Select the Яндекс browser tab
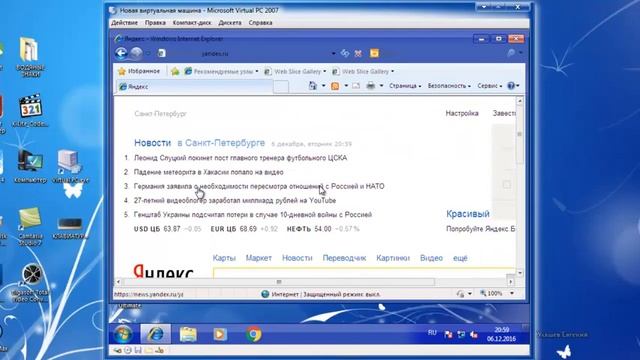Screen dimensions: 640x360 [194, 87]
